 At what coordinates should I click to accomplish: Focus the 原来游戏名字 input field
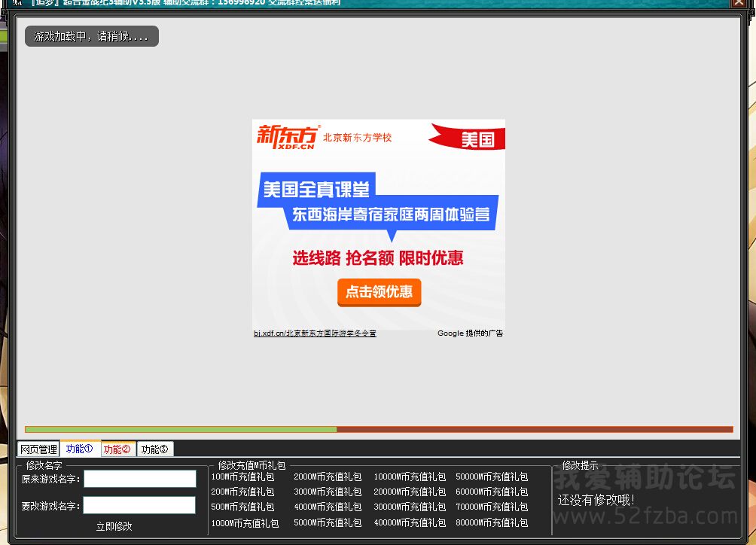point(139,479)
